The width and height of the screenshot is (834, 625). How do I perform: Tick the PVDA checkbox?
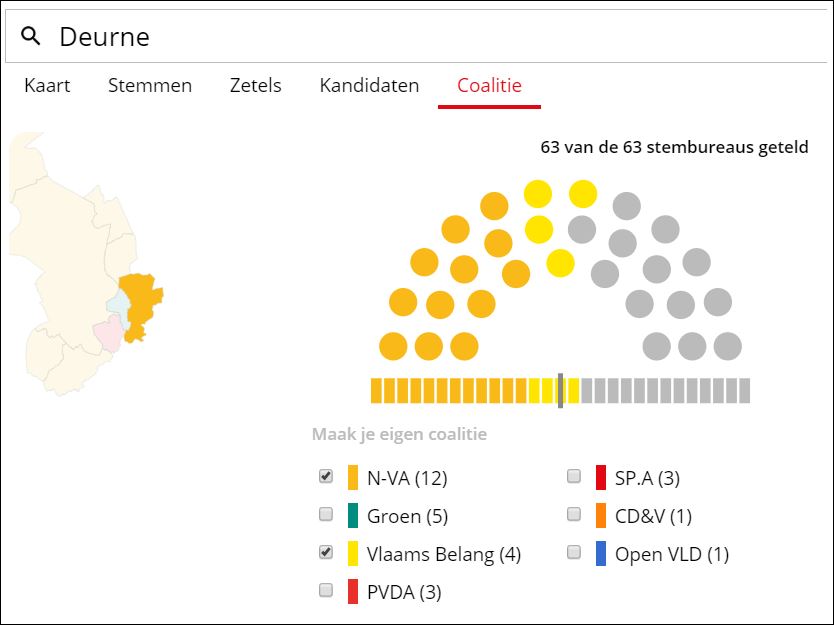pos(326,591)
